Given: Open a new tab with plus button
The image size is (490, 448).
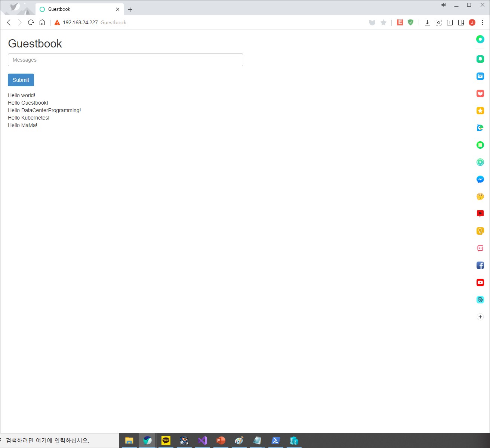Looking at the screenshot, I should click(130, 10).
